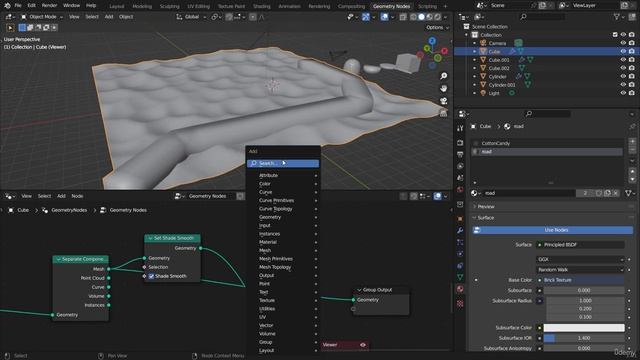Select rendered viewport shading icon
640x360 pixels.
tap(437, 17)
